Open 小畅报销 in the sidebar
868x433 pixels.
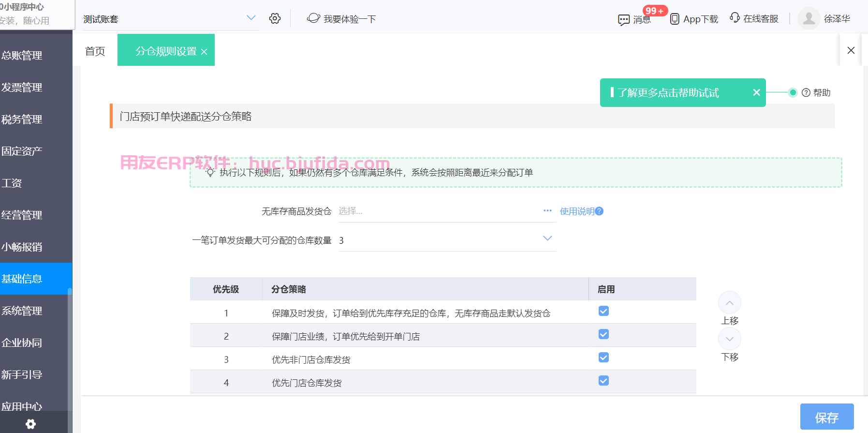point(36,247)
